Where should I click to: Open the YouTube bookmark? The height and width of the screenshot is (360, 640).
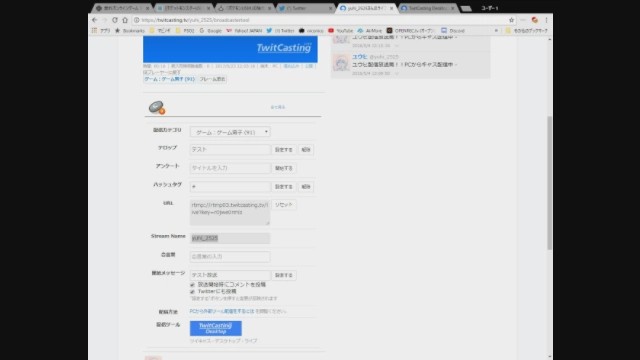340,31
